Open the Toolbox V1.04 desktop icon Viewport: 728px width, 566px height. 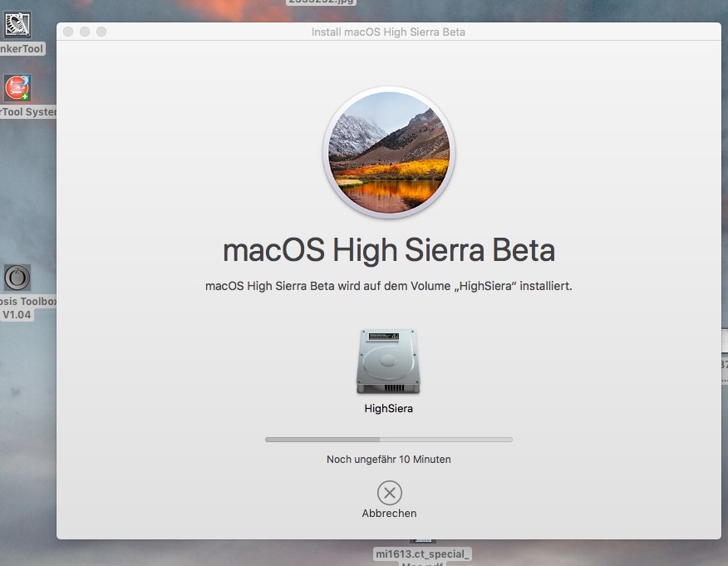[x=17, y=278]
